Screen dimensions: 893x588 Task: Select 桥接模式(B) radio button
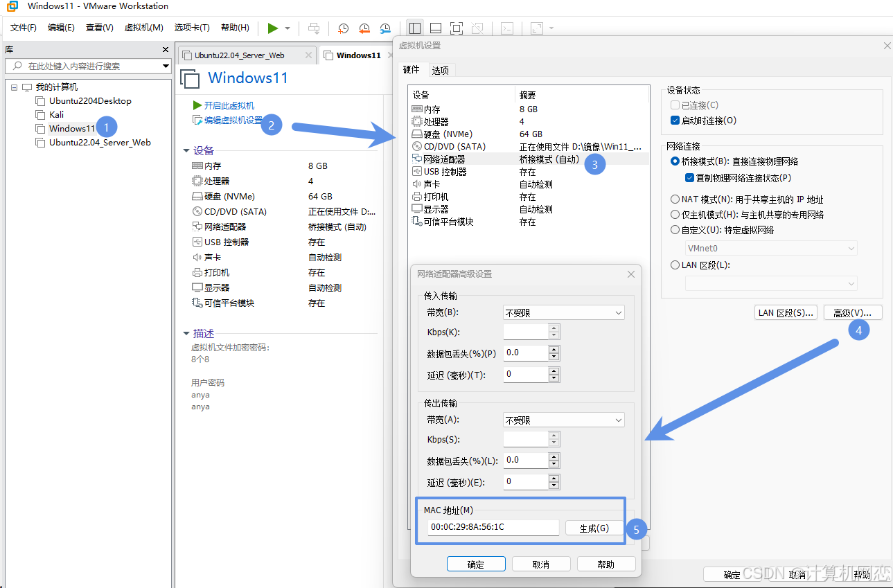coord(675,161)
